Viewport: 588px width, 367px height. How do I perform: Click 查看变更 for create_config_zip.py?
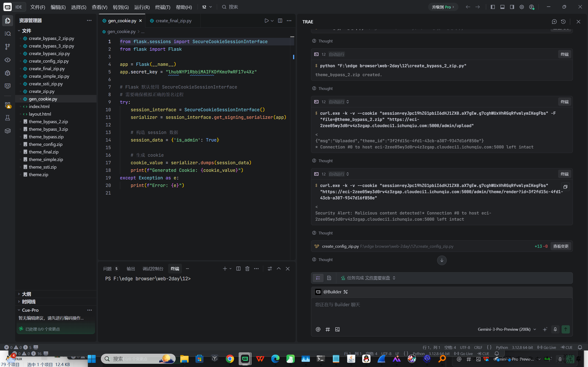(x=560, y=246)
